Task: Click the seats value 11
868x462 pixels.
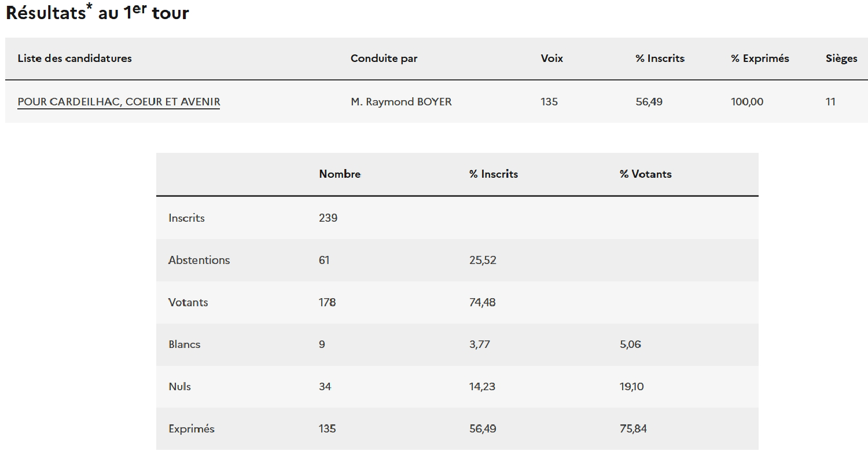Action: (x=830, y=102)
